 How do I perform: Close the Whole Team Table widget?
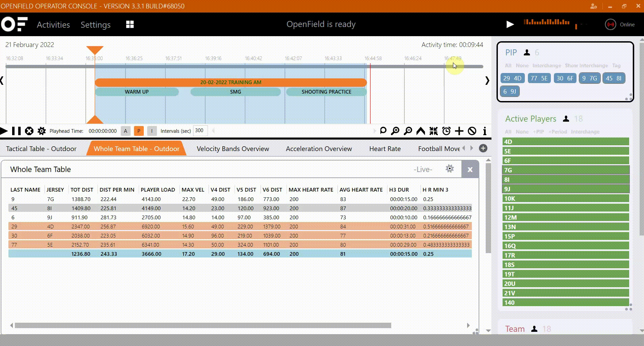[470, 170]
